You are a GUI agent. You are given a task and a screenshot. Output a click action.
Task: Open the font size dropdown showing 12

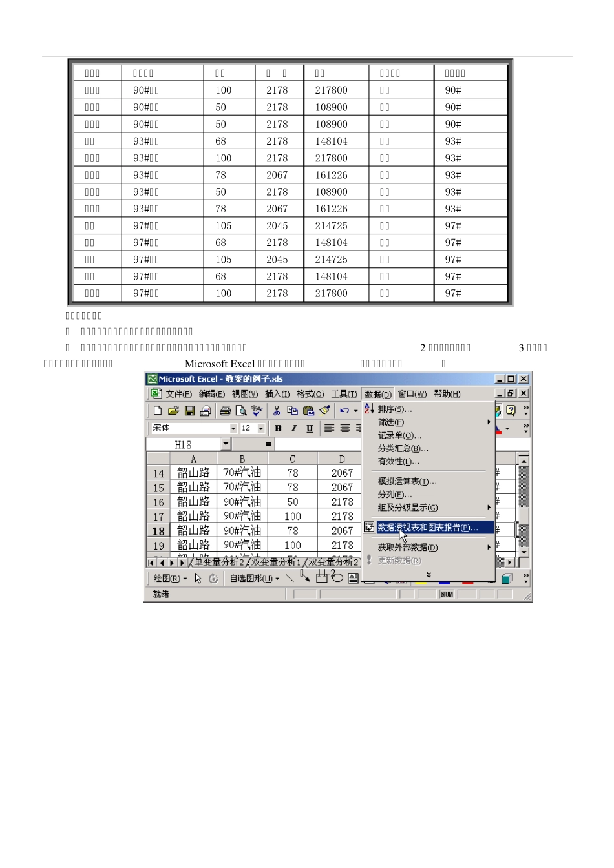261,428
